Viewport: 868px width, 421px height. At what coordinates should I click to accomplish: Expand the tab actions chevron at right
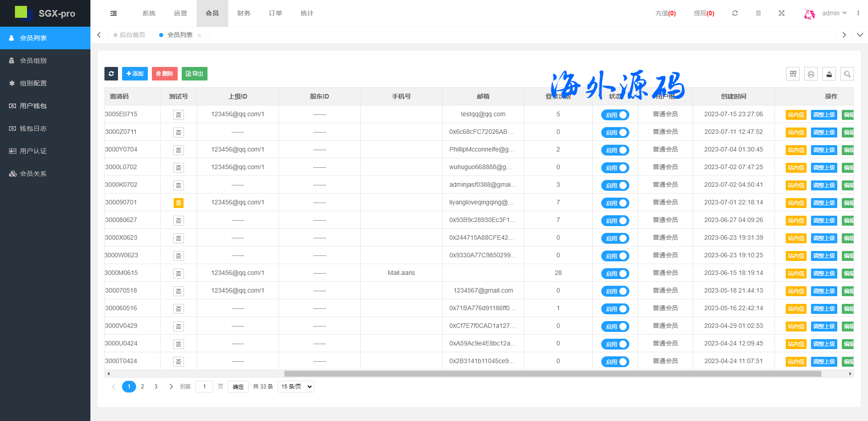point(860,35)
